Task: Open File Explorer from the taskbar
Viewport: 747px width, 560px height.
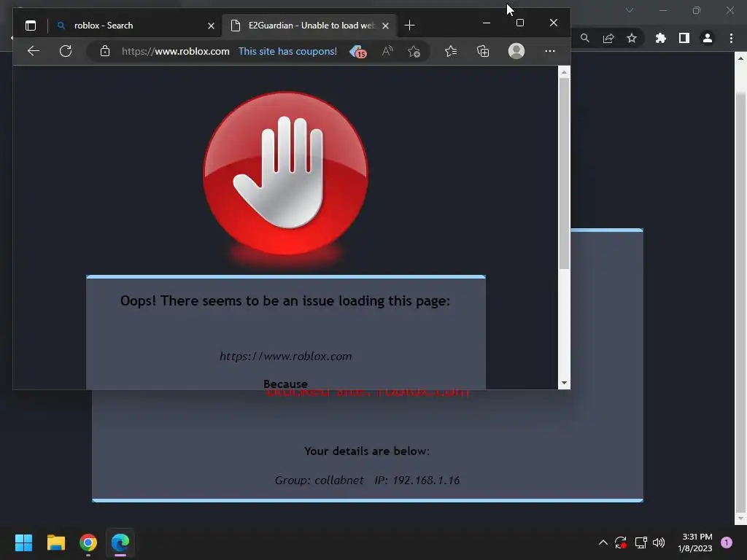Action: tap(55, 542)
